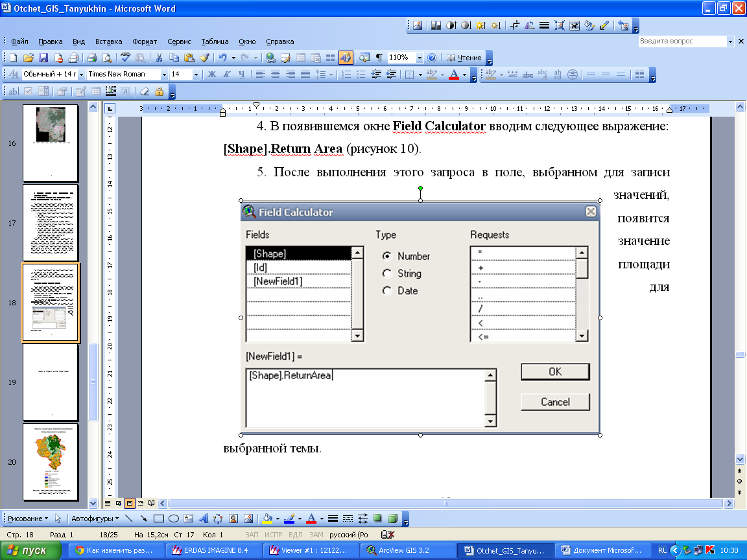
Task: Select oval shape tool
Action: [x=174, y=519]
